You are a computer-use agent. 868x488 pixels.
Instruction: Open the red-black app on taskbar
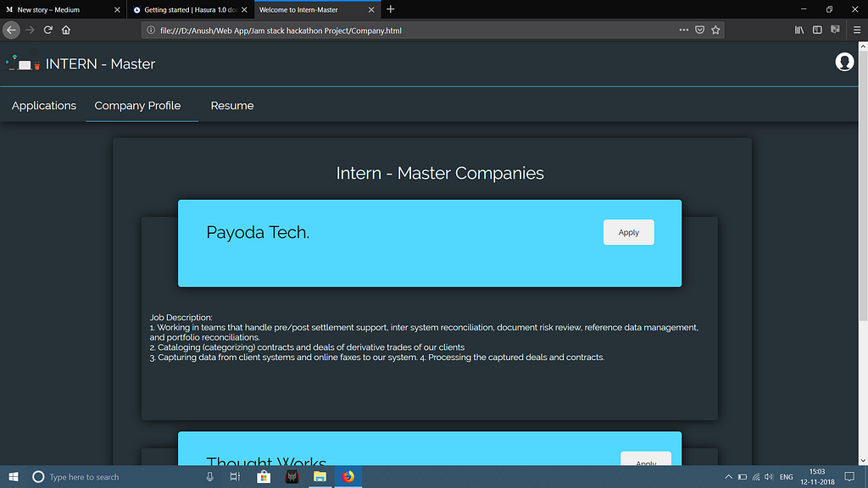point(292,476)
